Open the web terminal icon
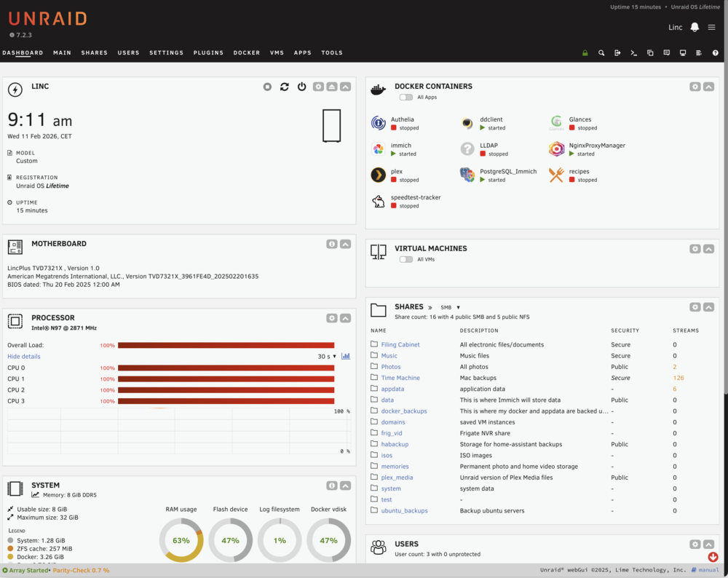The width and height of the screenshot is (728, 578). tap(634, 53)
